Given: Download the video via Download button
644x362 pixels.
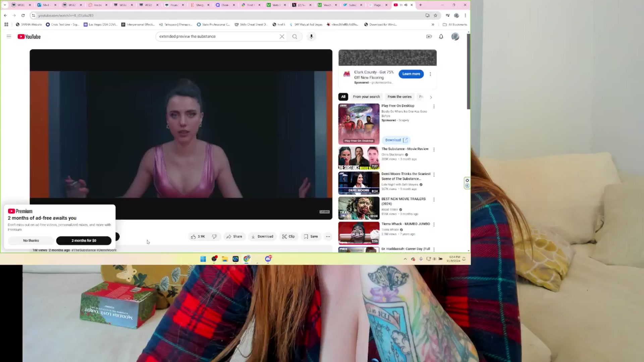Looking at the screenshot, I should 262,237.
